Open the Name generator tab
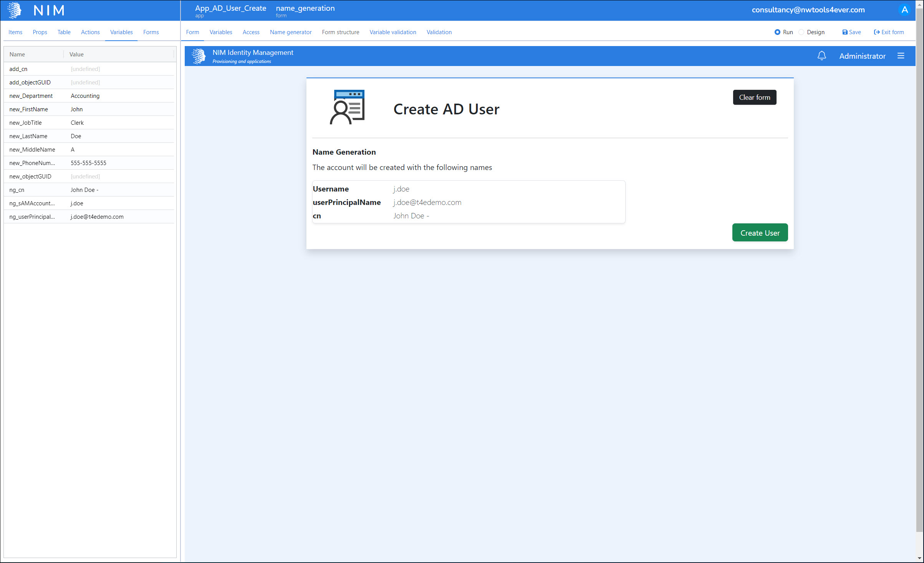 coord(290,32)
